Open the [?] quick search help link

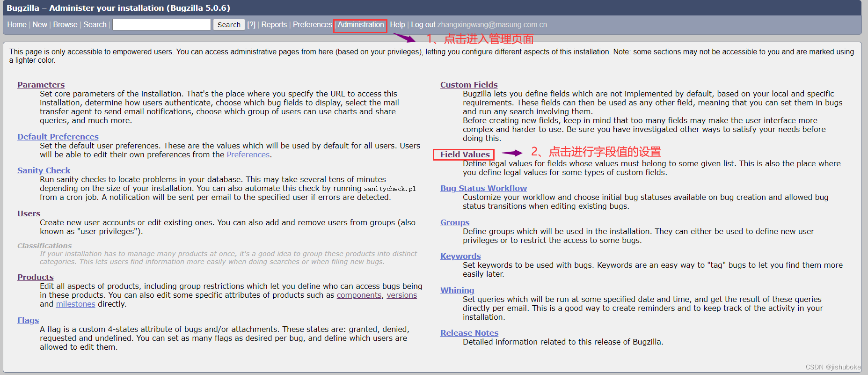(251, 25)
